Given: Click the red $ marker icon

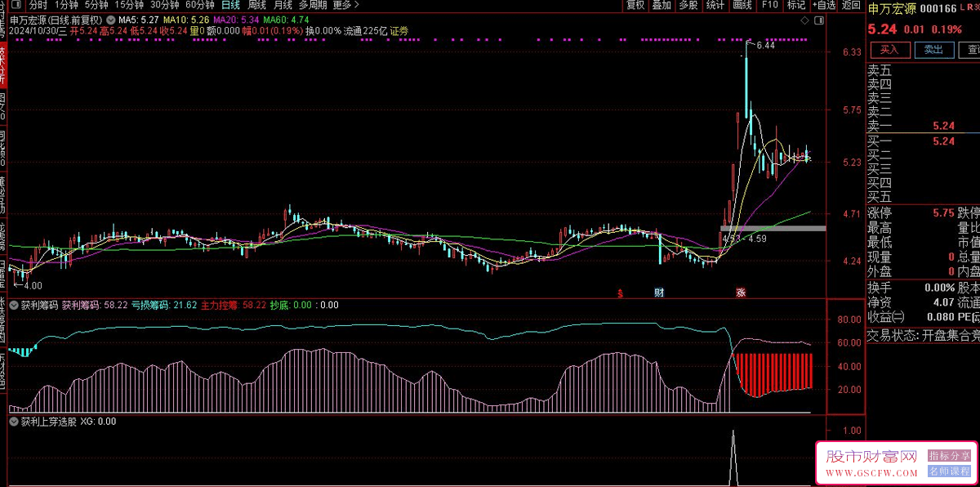Looking at the screenshot, I should 621,293.
